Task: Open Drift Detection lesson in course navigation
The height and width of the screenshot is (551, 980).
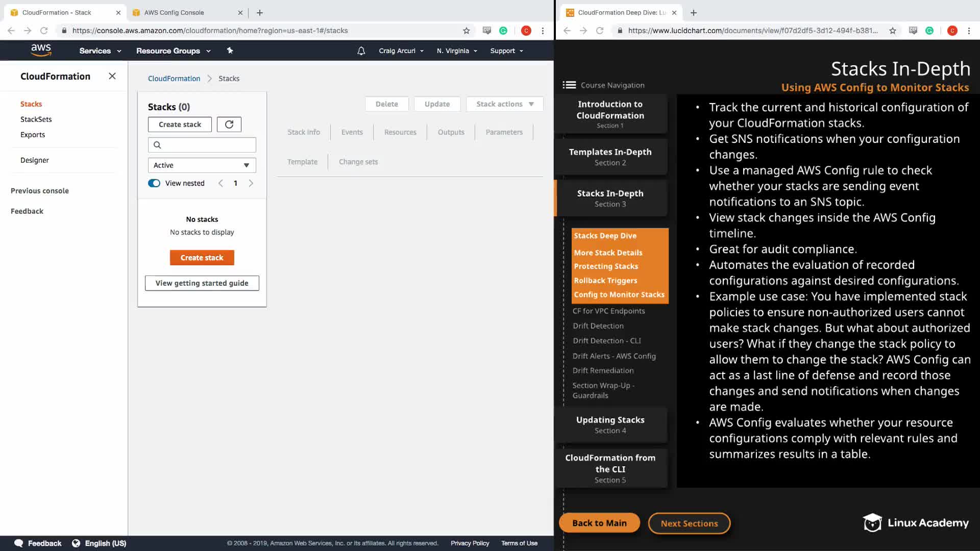Action: [598, 326]
